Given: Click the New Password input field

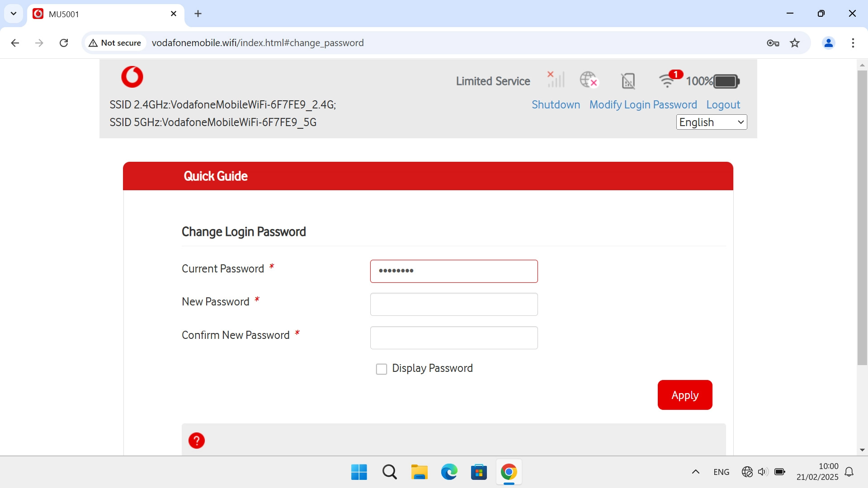Looking at the screenshot, I should (453, 305).
